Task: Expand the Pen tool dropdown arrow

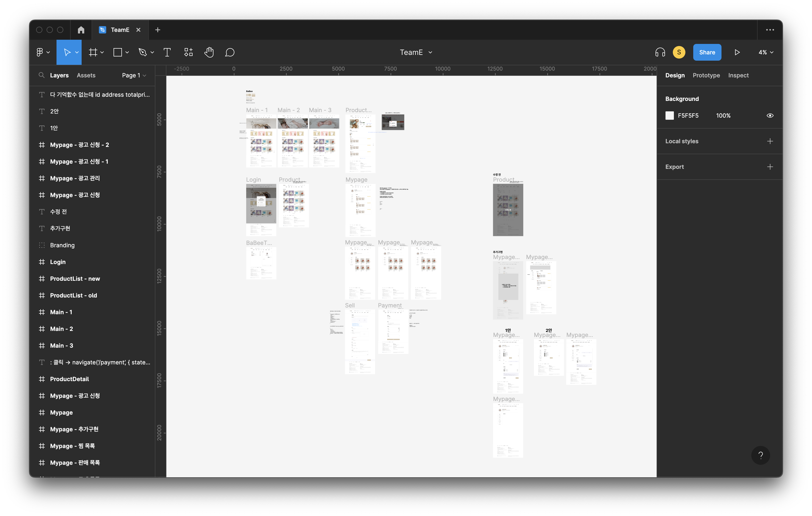Action: (152, 52)
